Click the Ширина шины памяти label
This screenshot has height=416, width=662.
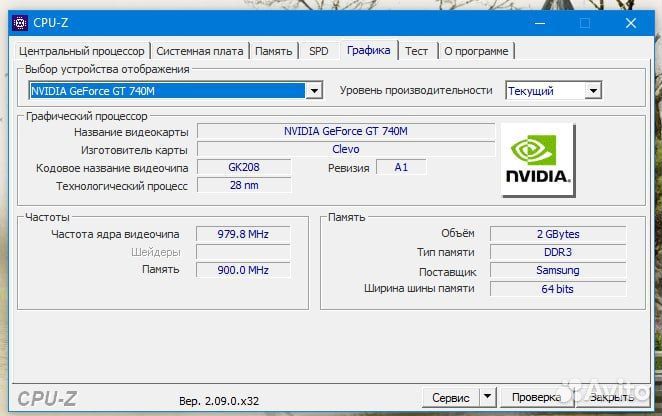pyautogui.click(x=419, y=288)
